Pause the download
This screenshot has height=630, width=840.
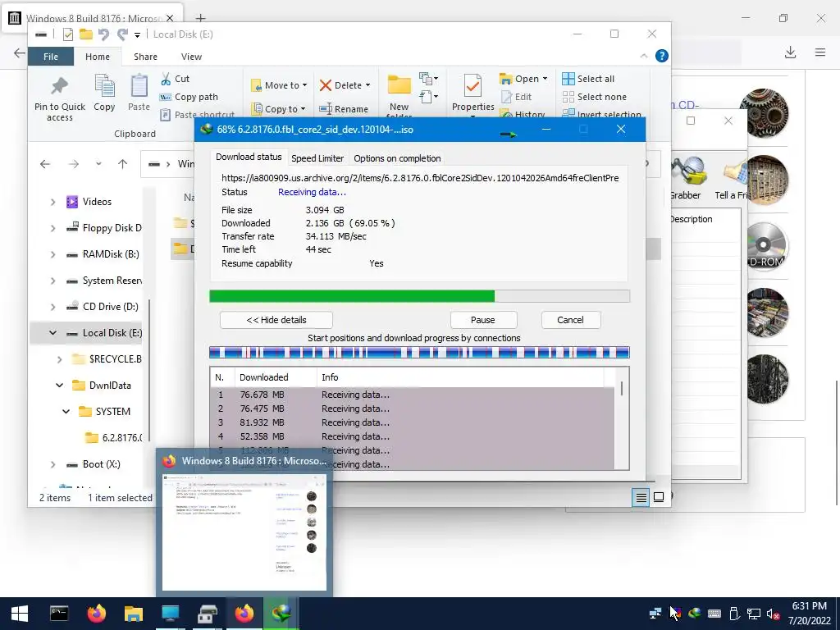483,320
